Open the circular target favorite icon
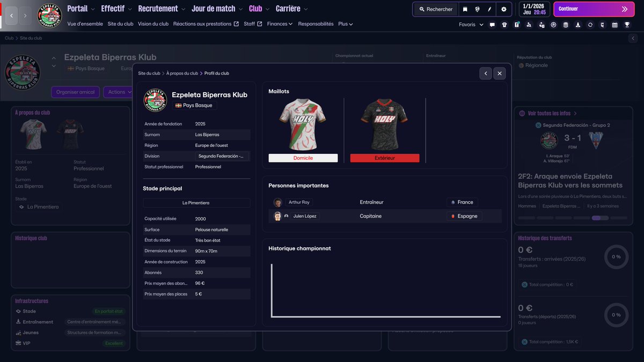 553,25
